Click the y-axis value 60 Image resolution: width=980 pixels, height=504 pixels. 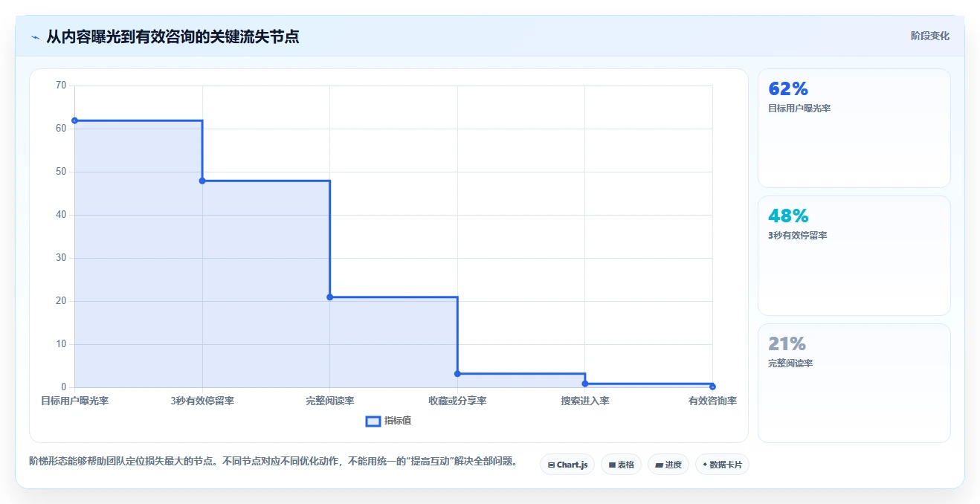[61, 129]
